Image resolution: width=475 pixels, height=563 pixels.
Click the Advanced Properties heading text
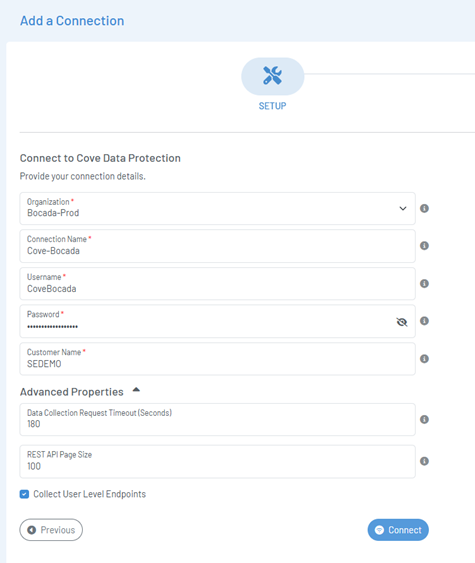71,392
